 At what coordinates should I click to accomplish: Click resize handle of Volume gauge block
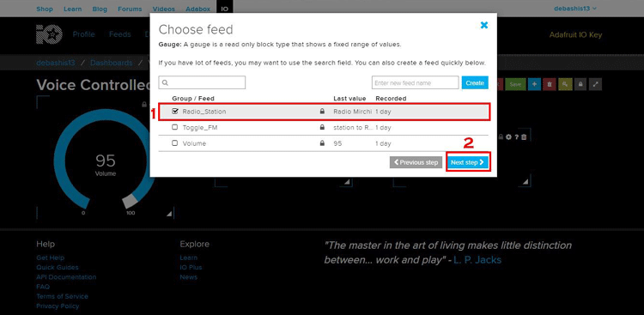[169, 214]
